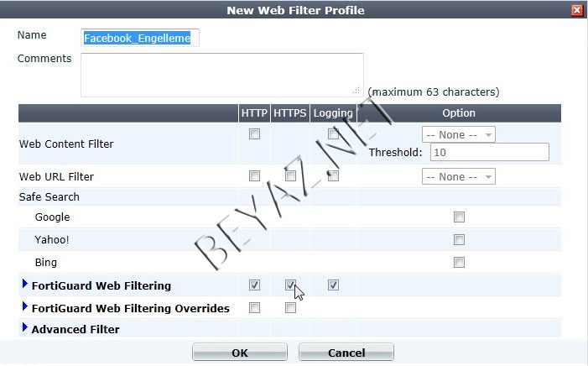588x366 pixels.
Task: Enable HTTPS for FortiGuard Web Filtering Overrides
Action: [x=290, y=308]
